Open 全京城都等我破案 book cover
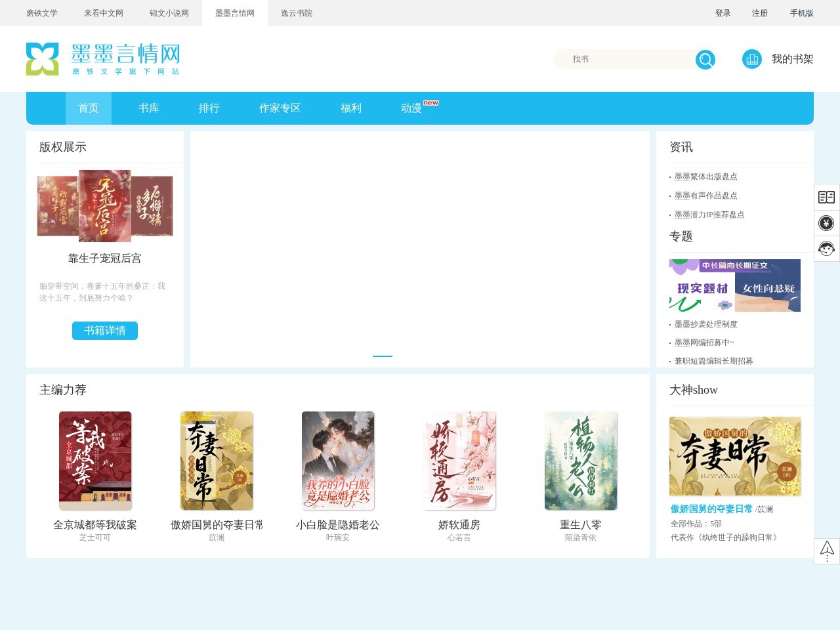The height and width of the screenshot is (630, 840). click(x=95, y=461)
